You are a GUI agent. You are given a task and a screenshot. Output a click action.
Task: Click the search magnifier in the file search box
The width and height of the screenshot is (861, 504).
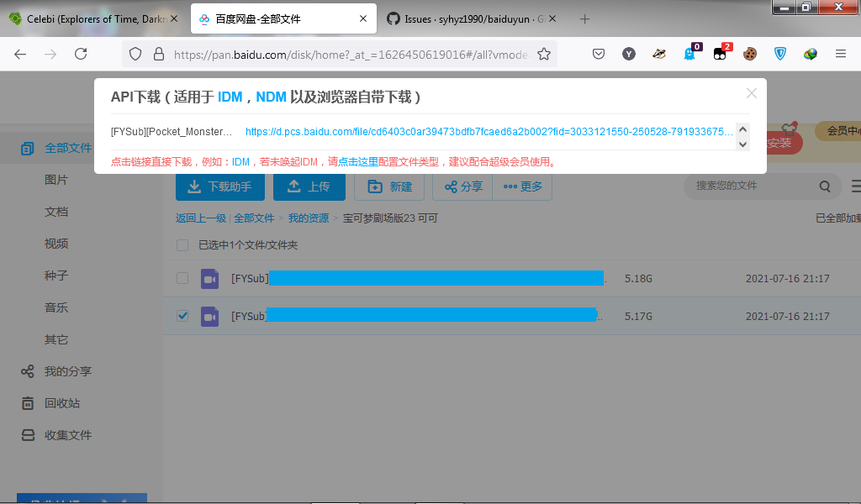tap(825, 186)
